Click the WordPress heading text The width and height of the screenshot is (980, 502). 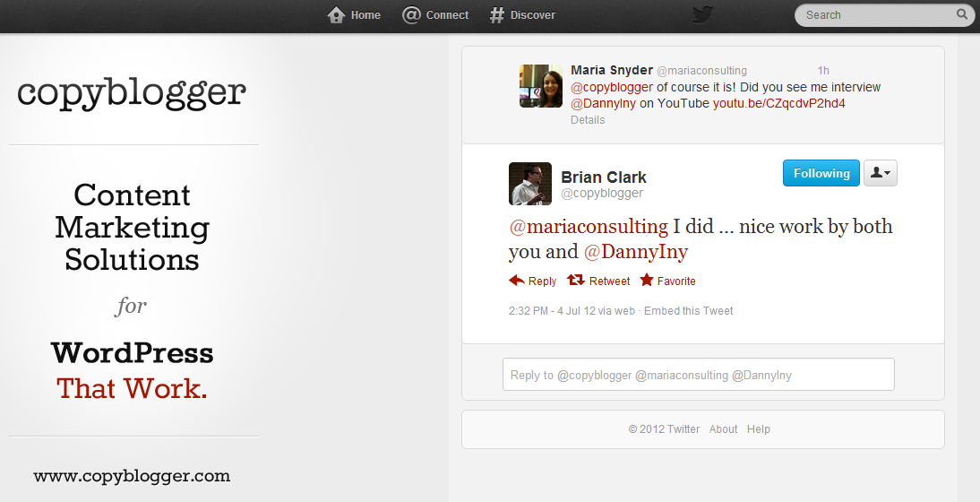pos(132,353)
